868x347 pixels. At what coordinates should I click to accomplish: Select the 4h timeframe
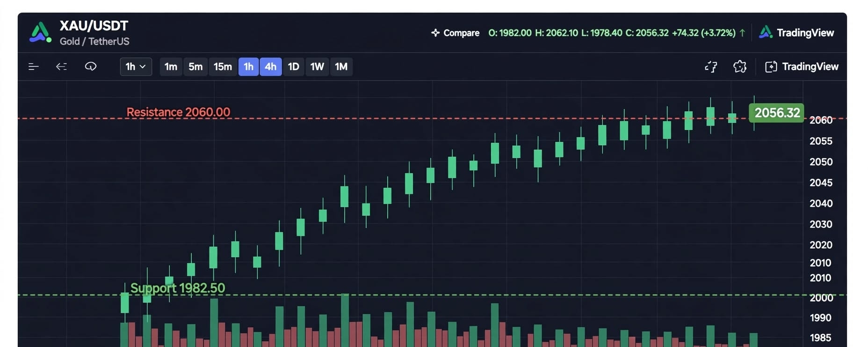[x=270, y=66]
